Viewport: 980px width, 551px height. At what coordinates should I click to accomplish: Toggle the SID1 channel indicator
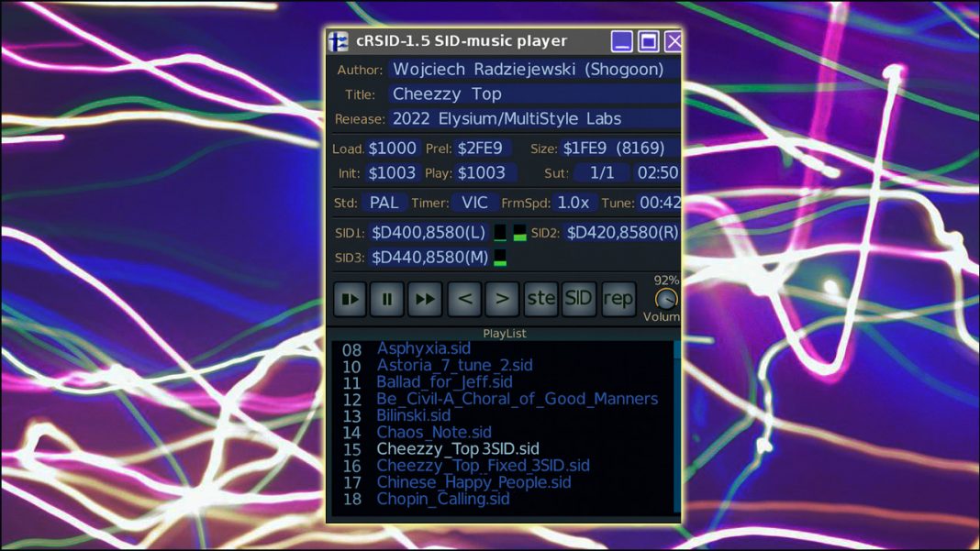pyautogui.click(x=501, y=233)
